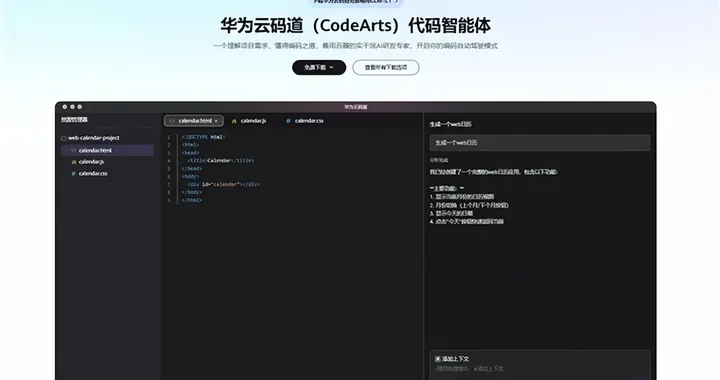Click the announcement pill above the main heading
Viewport: 720px width, 380px height.
(x=355, y=2)
